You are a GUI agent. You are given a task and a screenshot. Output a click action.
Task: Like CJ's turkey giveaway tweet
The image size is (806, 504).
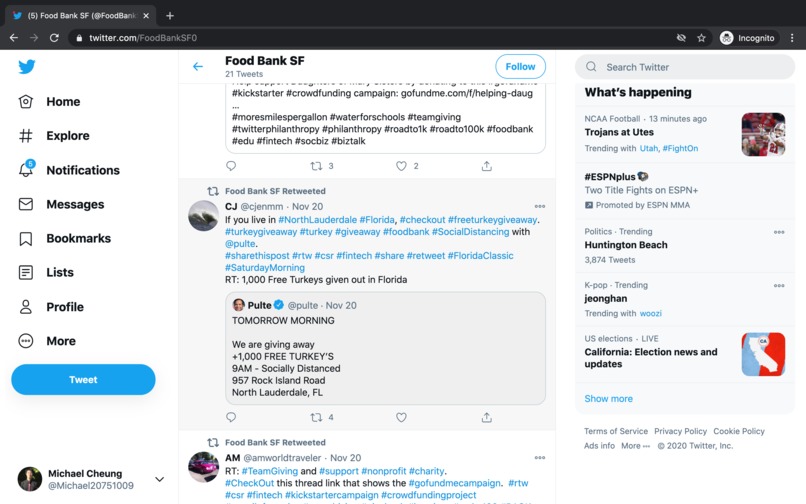tap(401, 417)
